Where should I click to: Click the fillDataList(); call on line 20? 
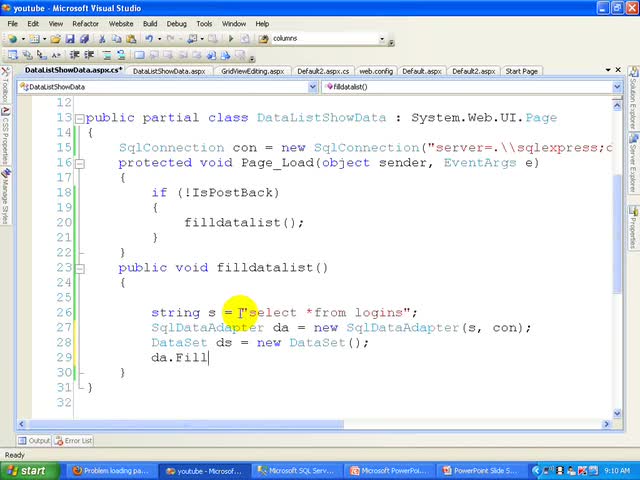(244, 223)
